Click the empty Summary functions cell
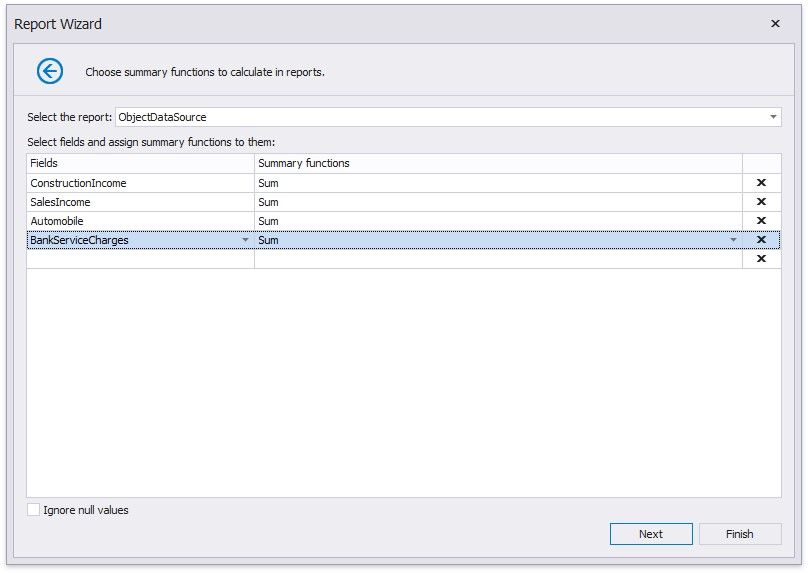The height and width of the screenshot is (573, 808). tap(498, 259)
